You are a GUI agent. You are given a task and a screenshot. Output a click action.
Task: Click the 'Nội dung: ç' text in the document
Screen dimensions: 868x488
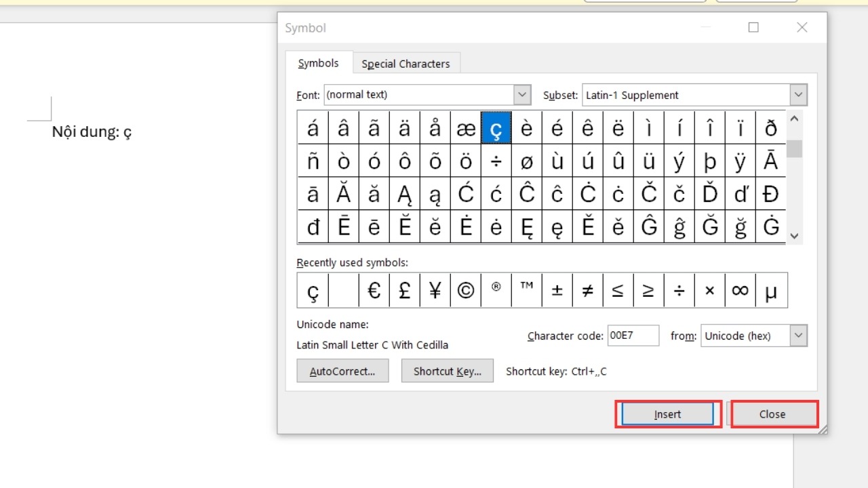[x=92, y=132]
